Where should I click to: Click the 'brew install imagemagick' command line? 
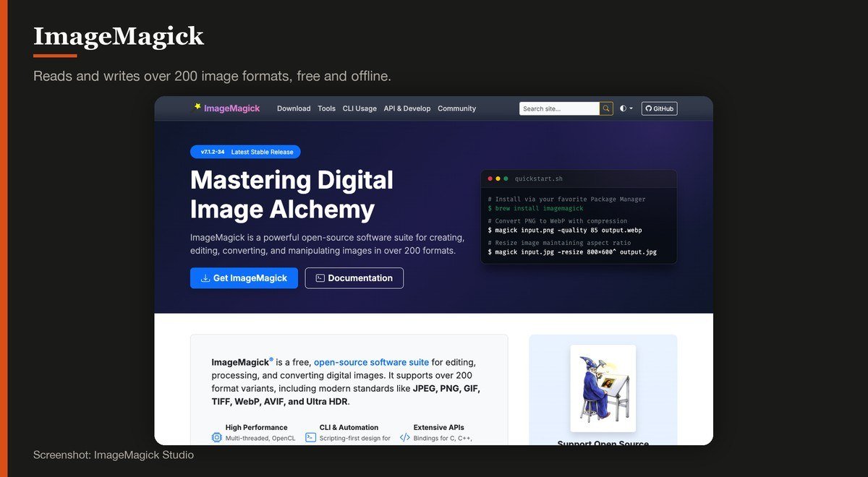click(535, 208)
